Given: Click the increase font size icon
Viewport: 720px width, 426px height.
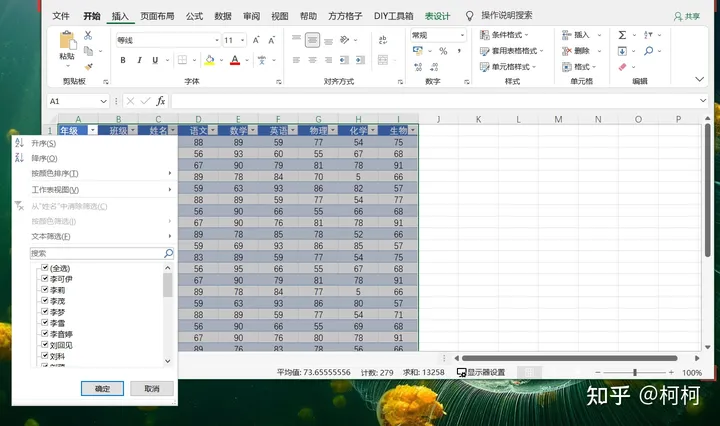Looking at the screenshot, I should coord(256,40).
